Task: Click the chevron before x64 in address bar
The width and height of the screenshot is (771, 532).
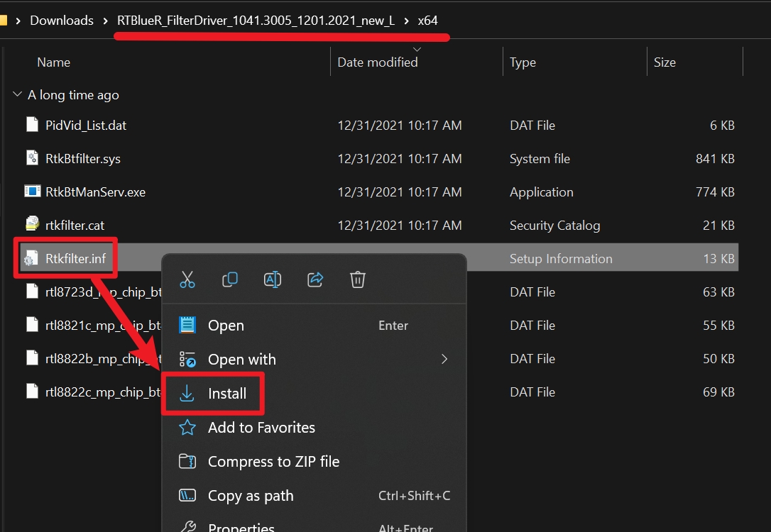Action: pos(406,21)
